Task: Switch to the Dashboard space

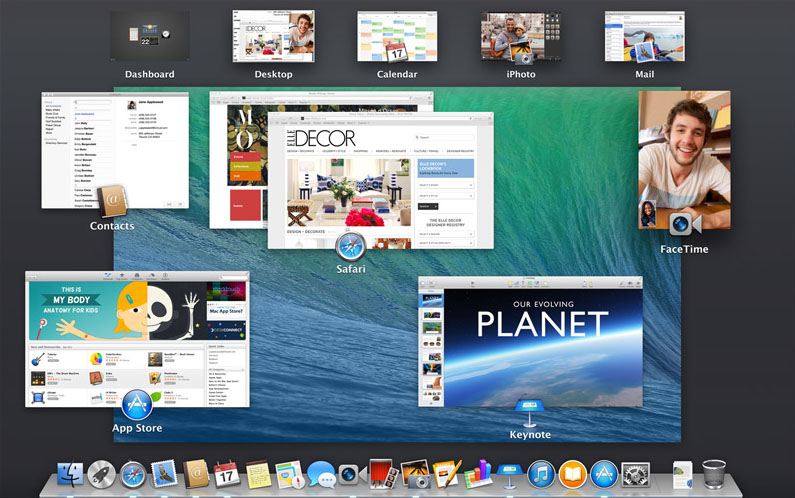Action: point(150,37)
